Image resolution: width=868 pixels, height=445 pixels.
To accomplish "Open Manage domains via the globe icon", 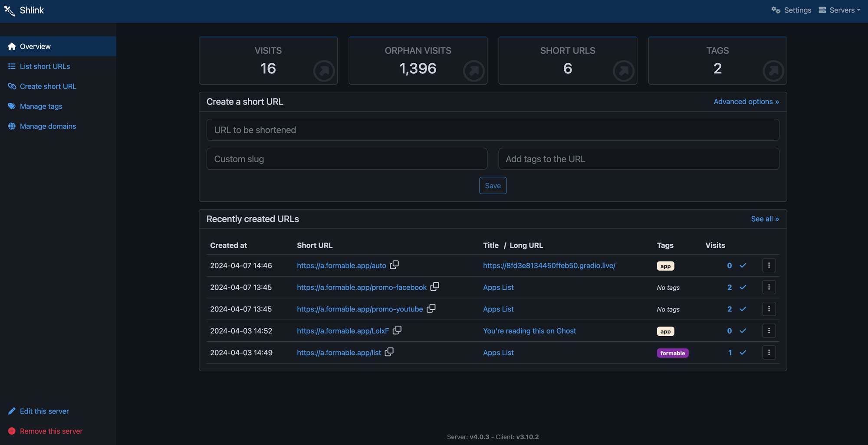I will [x=11, y=126].
